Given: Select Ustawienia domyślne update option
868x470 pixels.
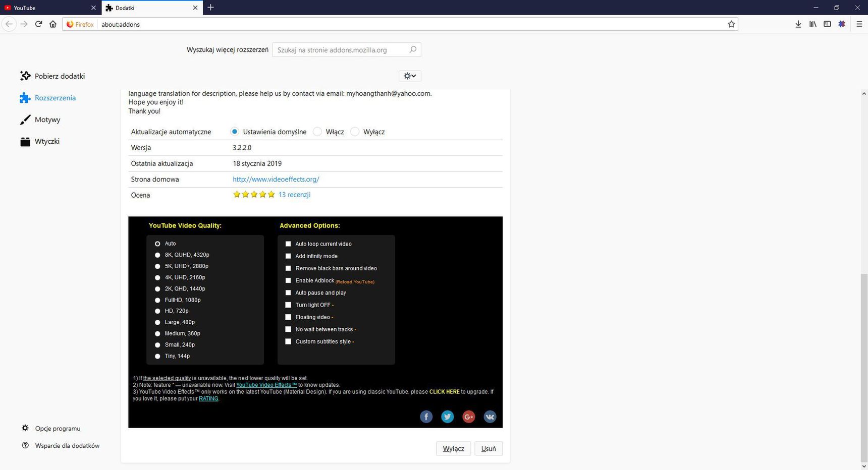Looking at the screenshot, I should [235, 132].
